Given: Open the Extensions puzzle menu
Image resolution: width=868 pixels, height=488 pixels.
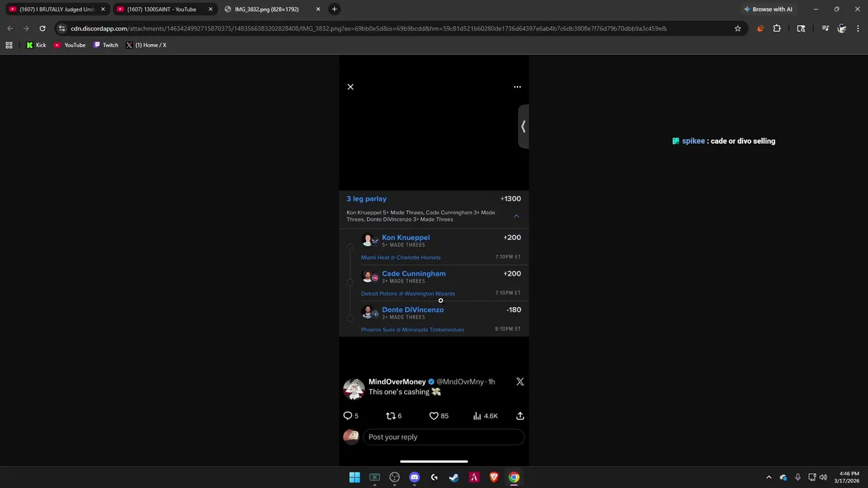Looking at the screenshot, I should click(x=777, y=28).
